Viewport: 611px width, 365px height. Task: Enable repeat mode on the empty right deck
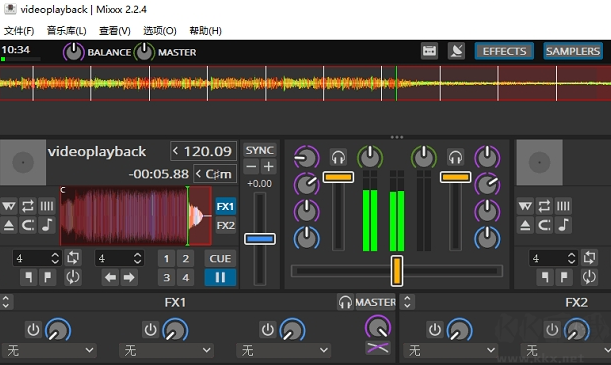544,206
